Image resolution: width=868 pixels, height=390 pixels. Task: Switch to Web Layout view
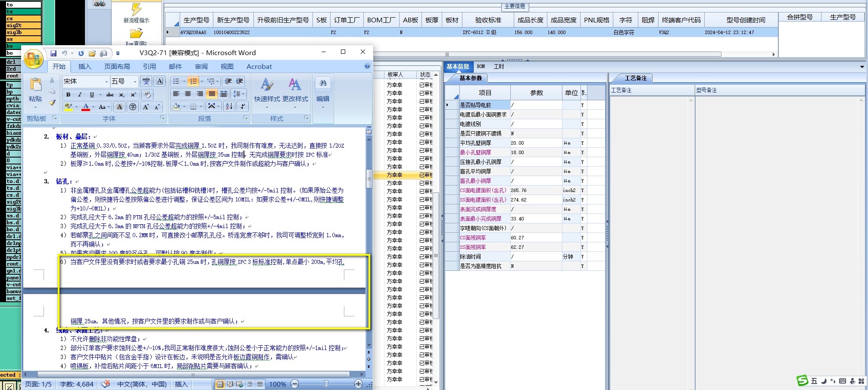[240, 384]
